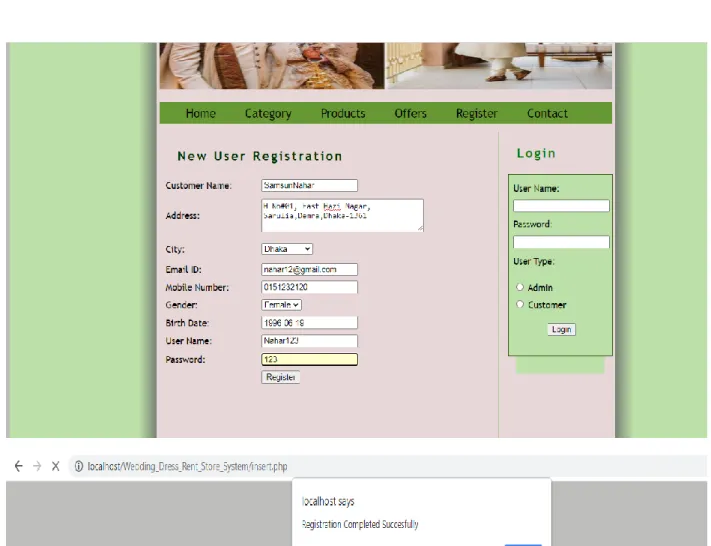This screenshot has height=546, width=711.
Task: Open the Home menu item
Action: (x=200, y=113)
